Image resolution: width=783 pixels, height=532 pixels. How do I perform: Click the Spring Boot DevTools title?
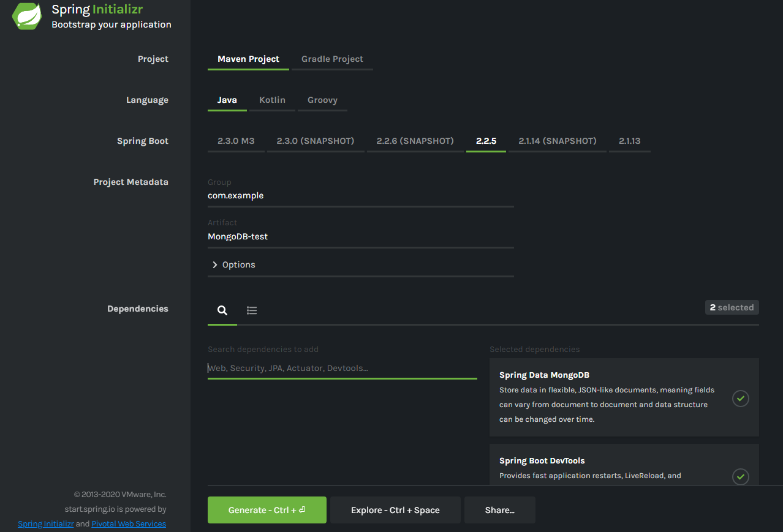click(542, 461)
